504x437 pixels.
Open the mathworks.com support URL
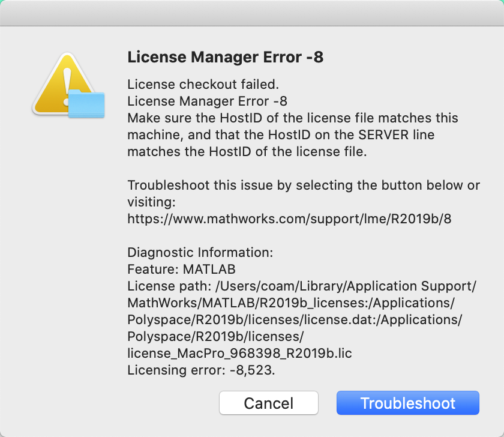pyautogui.click(x=289, y=219)
